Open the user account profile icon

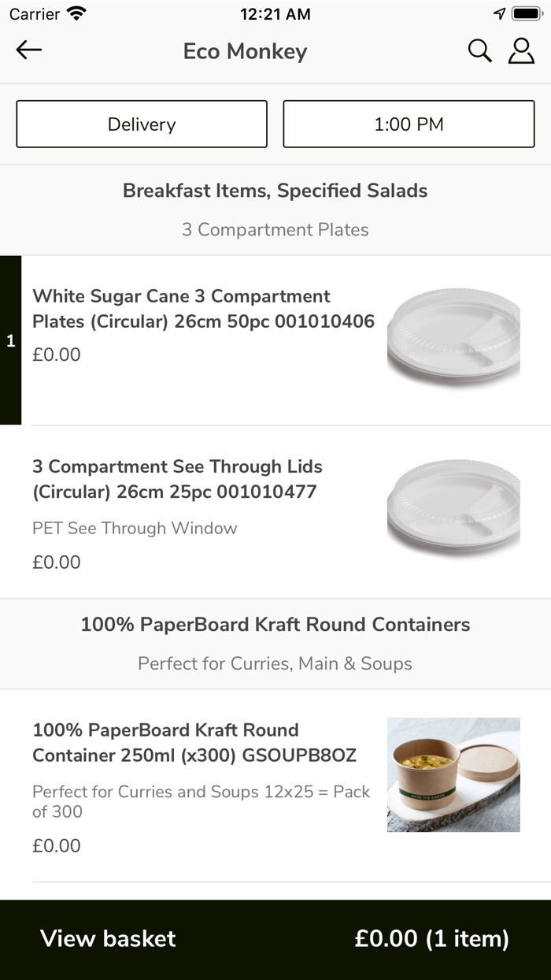coord(521,50)
